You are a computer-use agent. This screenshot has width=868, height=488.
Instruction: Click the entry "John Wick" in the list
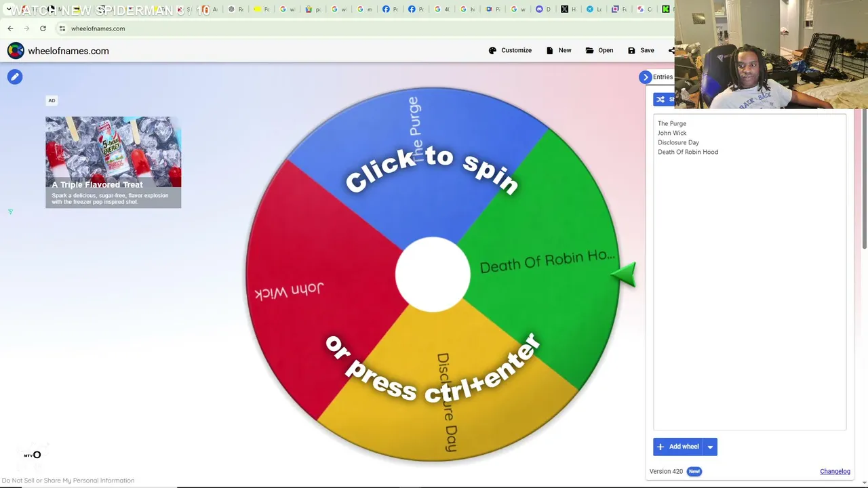click(672, 133)
